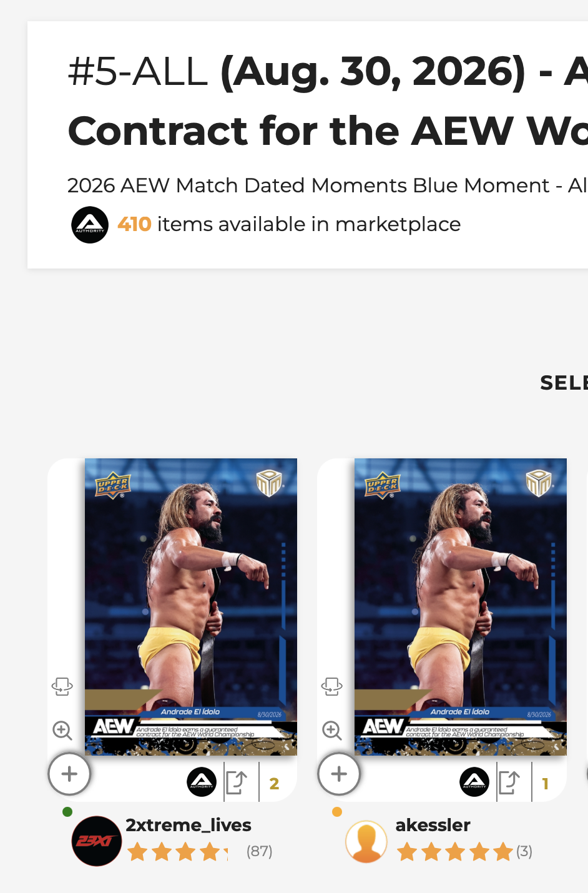588x893 pixels.
Task: Zoom in on the 2xtreme_lives card image
Action: coord(62,730)
